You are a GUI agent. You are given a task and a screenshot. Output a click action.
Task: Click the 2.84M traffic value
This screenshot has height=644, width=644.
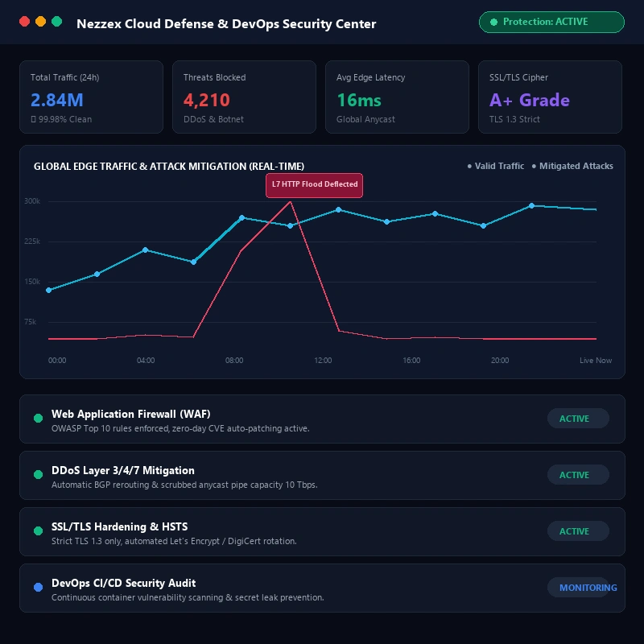(56, 100)
